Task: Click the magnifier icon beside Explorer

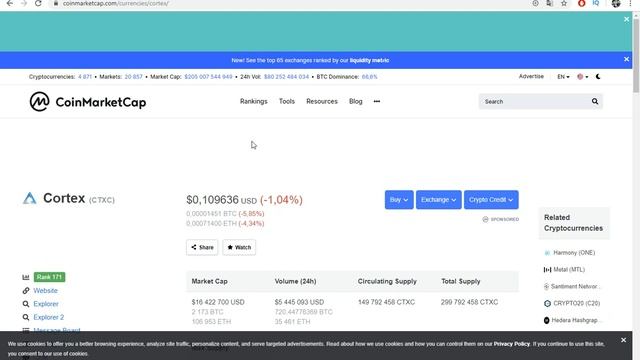Action: pyautogui.click(x=26, y=304)
